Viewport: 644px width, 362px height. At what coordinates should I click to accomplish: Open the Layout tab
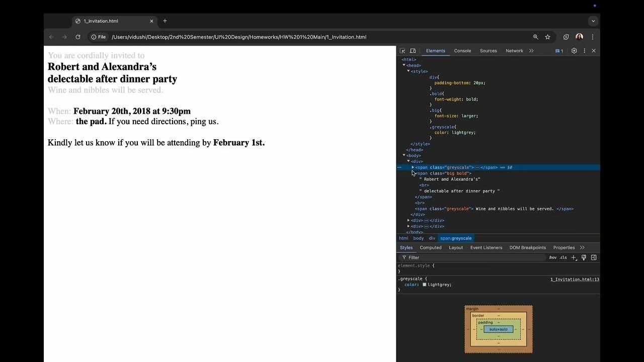[x=456, y=247]
